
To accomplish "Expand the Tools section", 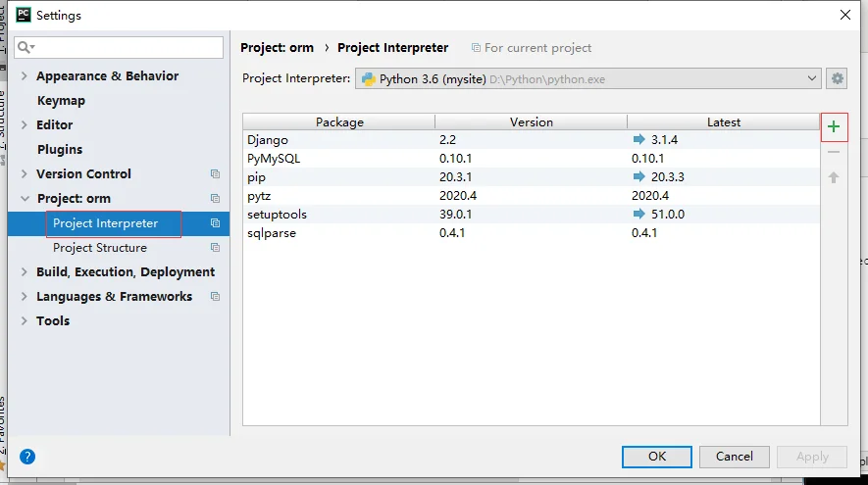I will 24,320.
